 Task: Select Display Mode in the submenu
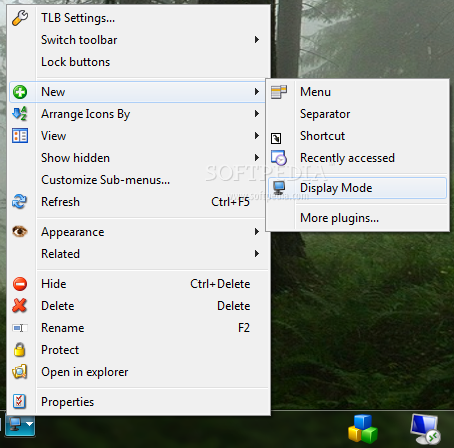[x=357, y=188]
